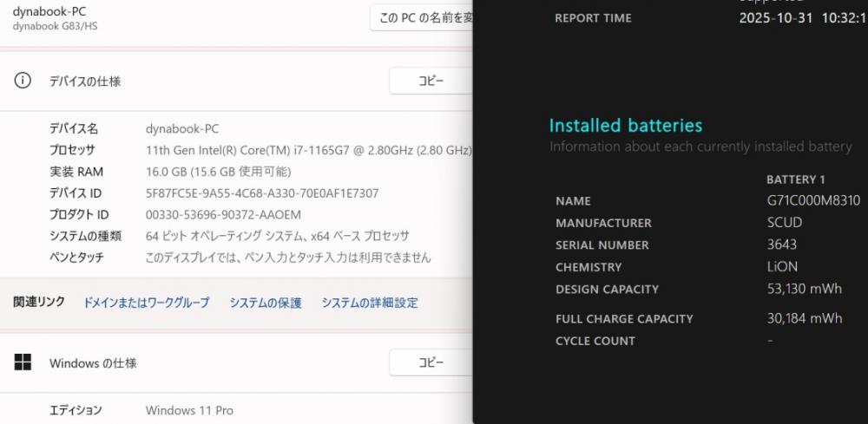Click the BATTERY 1 column header
868x424 pixels.
(x=795, y=179)
